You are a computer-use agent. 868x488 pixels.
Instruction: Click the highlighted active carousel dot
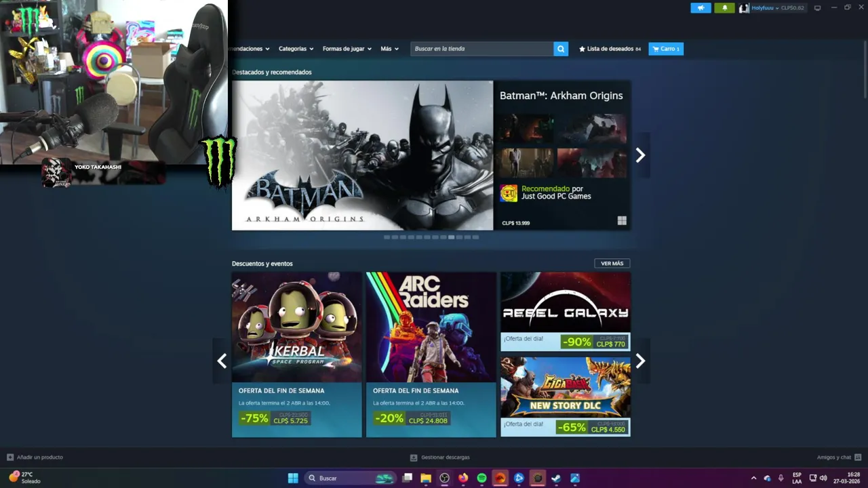point(452,237)
